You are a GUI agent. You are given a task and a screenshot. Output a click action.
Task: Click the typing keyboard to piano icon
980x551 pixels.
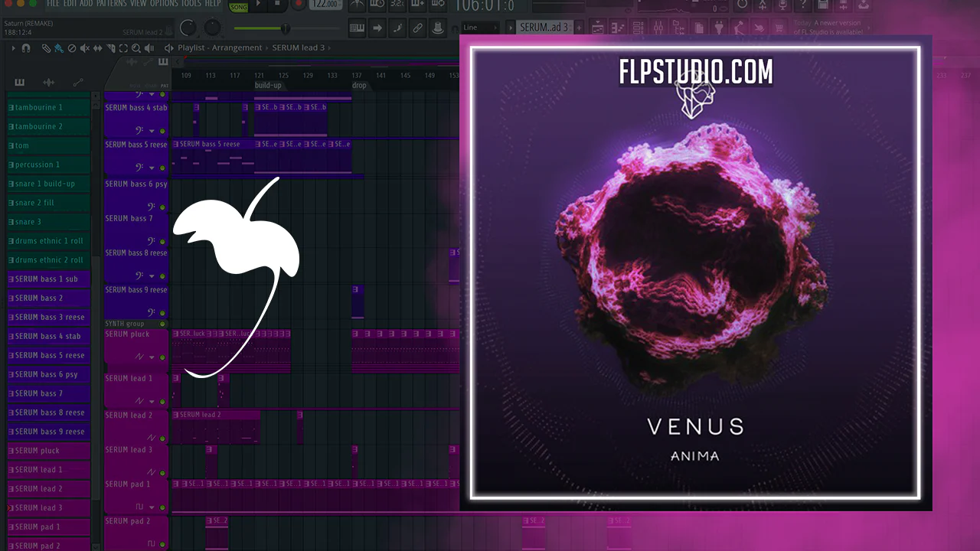(357, 28)
